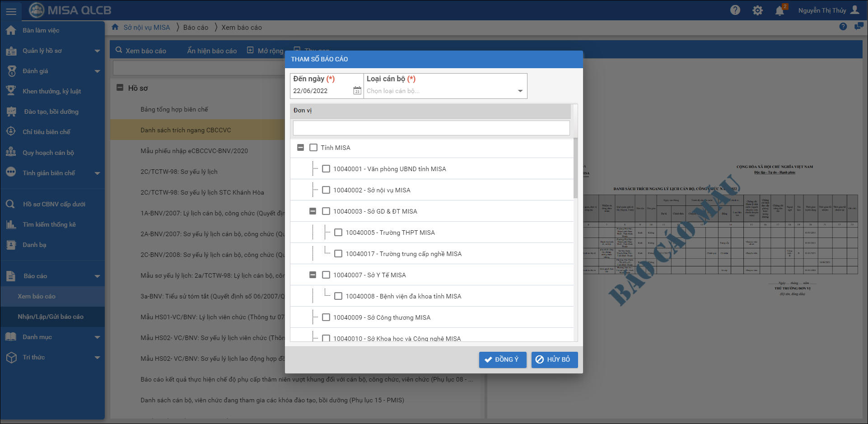868x424 pixels.
Task: Click the Bàn làm việc home icon
Action: tap(11, 30)
